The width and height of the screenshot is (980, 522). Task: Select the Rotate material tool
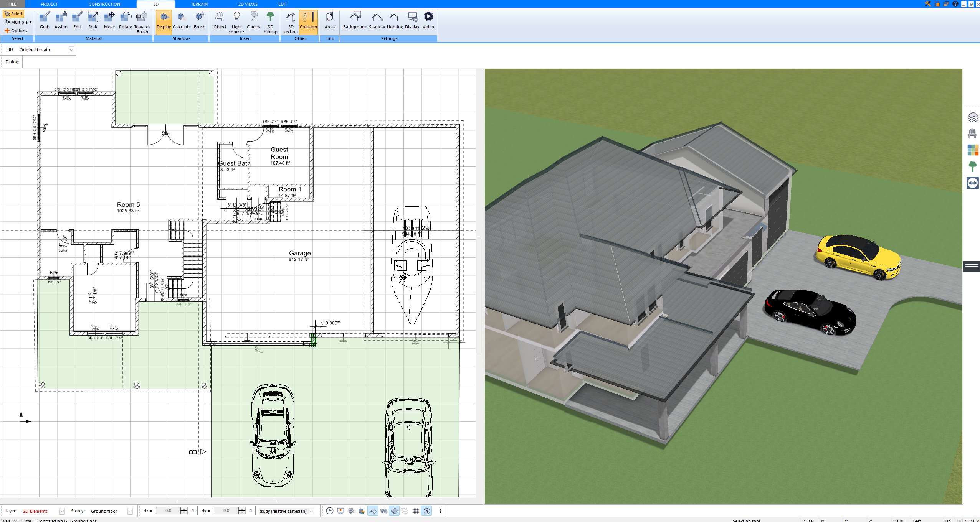coord(125,20)
